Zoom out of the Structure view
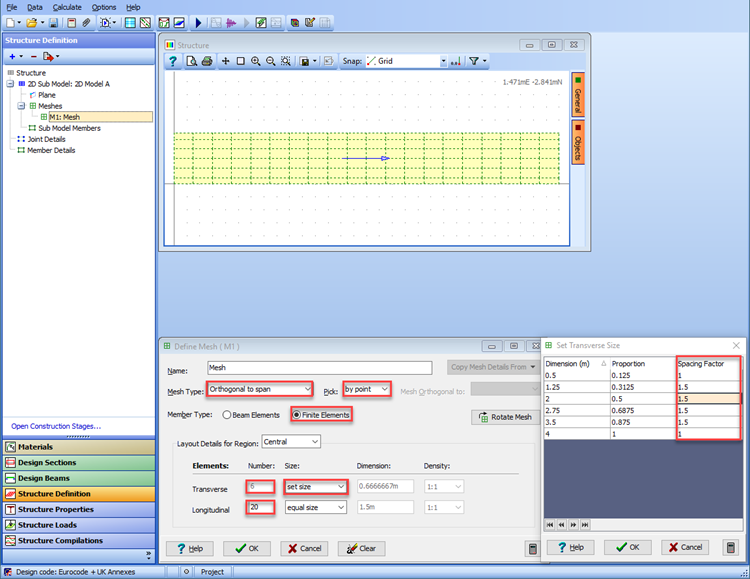Image resolution: width=750 pixels, height=579 pixels. click(271, 61)
